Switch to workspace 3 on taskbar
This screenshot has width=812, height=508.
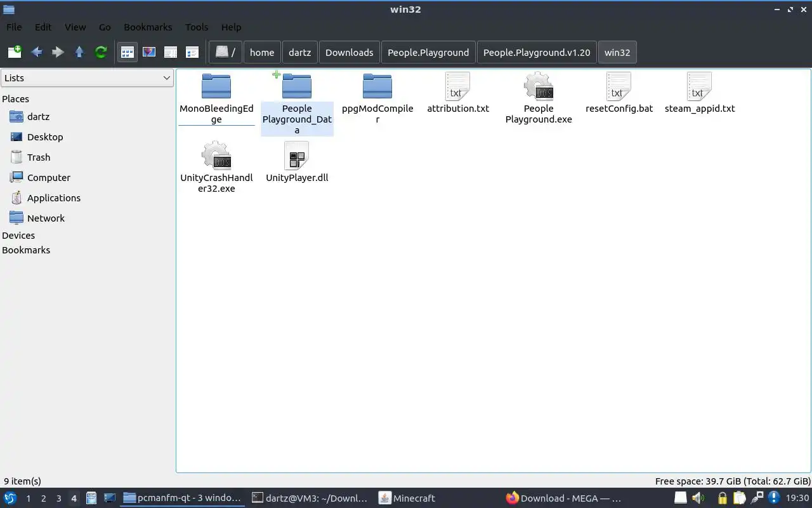[x=58, y=498]
